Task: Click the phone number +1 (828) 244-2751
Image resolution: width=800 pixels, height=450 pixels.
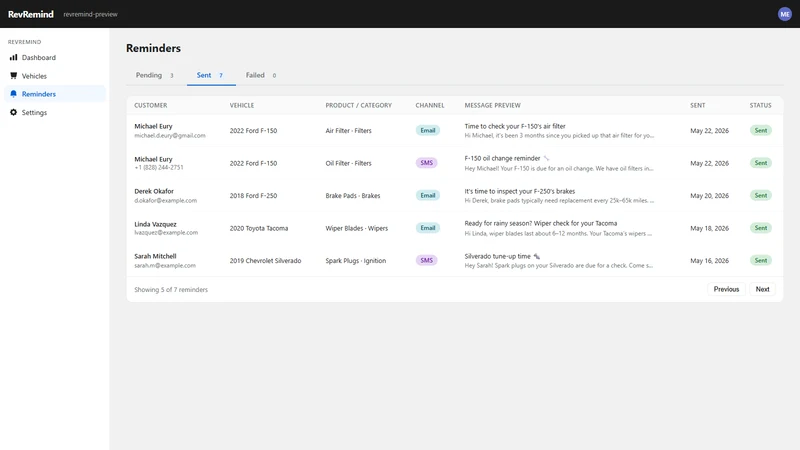Action: [x=159, y=167]
